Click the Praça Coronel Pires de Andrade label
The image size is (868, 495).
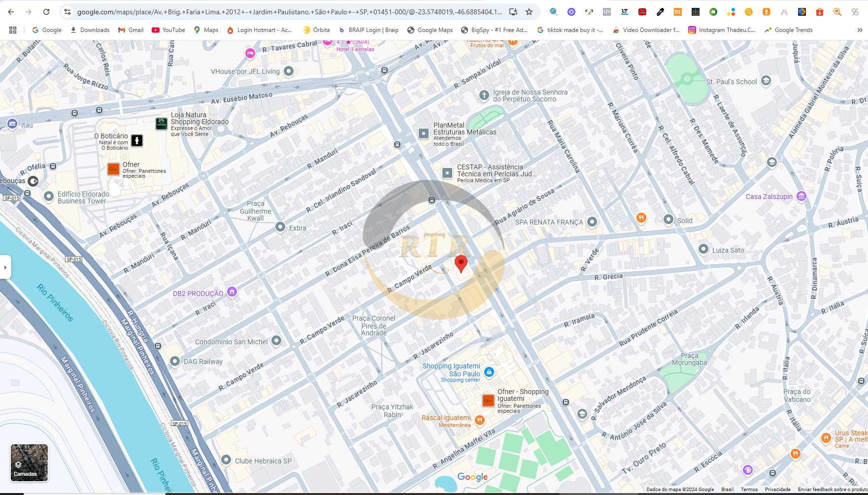374,326
